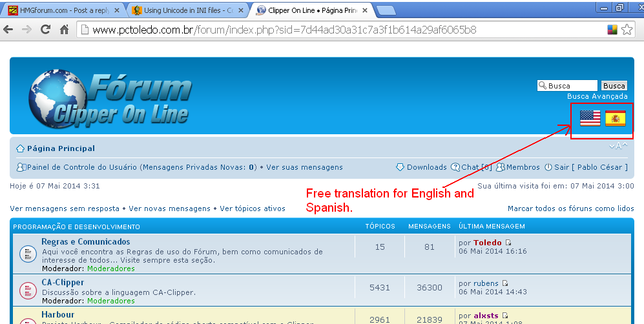Click the browser Back arrow

(x=8, y=30)
